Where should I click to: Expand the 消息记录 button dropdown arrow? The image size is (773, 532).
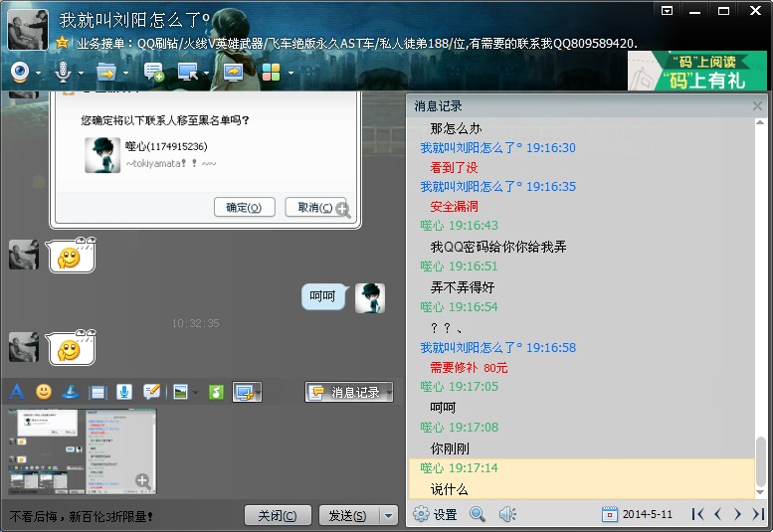389,392
